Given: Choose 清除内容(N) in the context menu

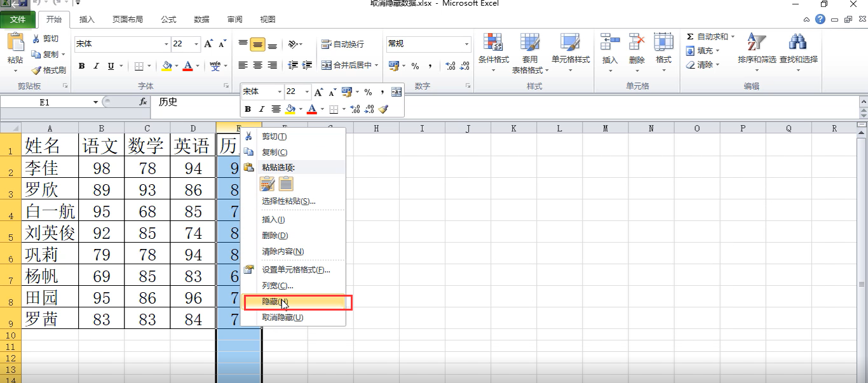Looking at the screenshot, I should [293, 252].
